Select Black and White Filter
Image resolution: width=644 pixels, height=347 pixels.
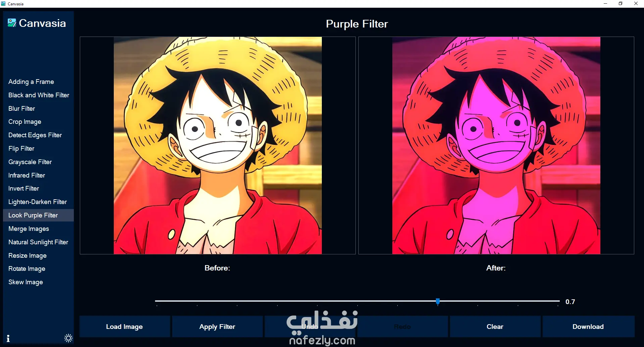tap(38, 95)
